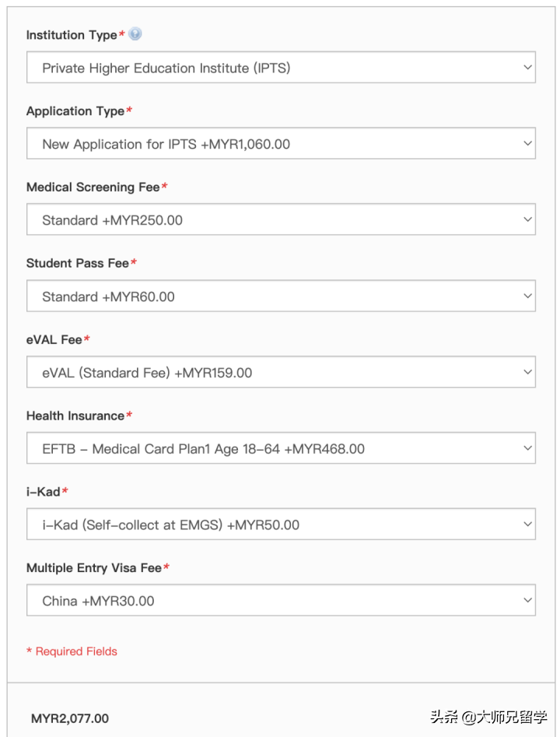Select the Health Insurance label

click(75, 416)
